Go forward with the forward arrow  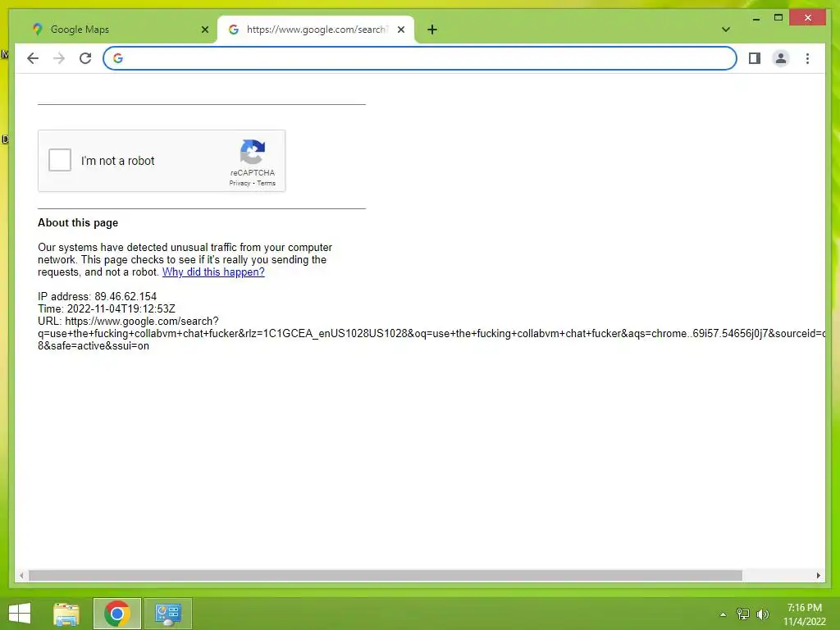coord(59,58)
